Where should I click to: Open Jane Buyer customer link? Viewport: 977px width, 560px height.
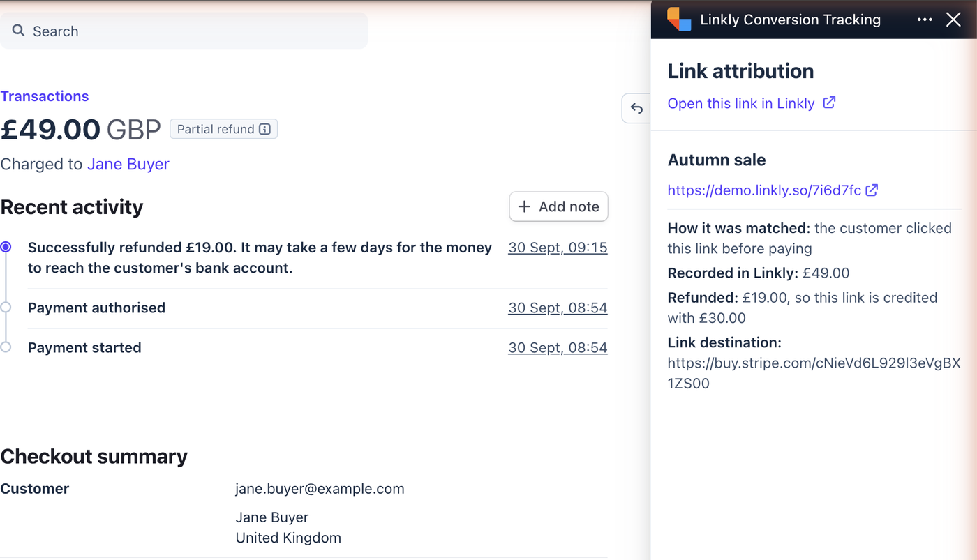click(x=128, y=164)
